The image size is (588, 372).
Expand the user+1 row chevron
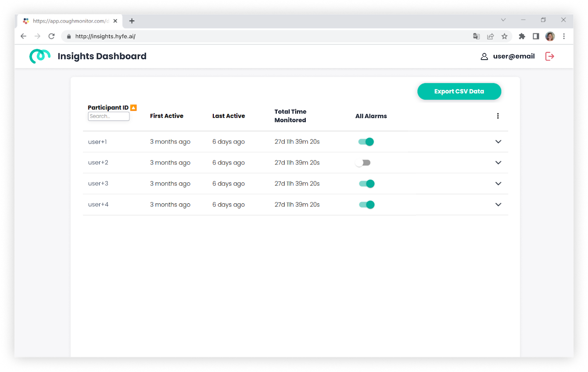[x=498, y=142]
